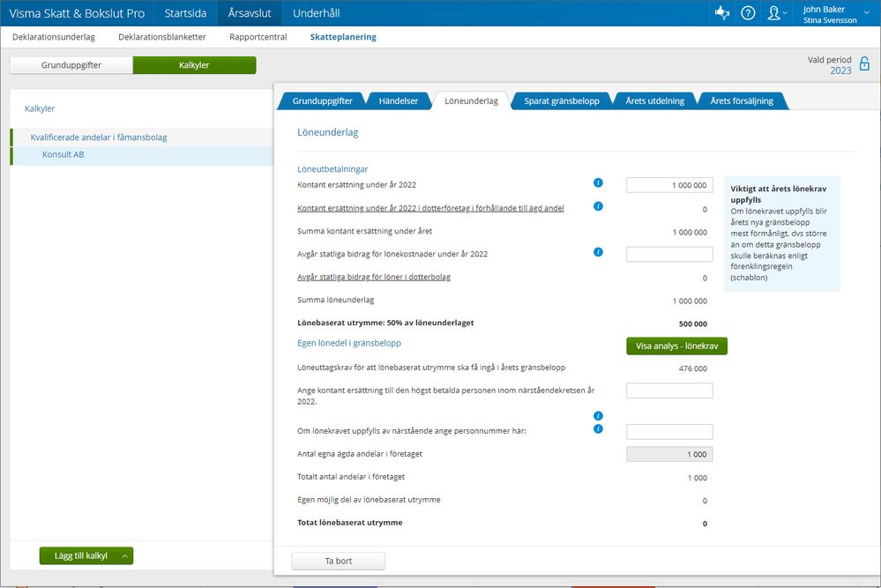
Task: Open the Årets utdelning tab
Action: (x=654, y=100)
